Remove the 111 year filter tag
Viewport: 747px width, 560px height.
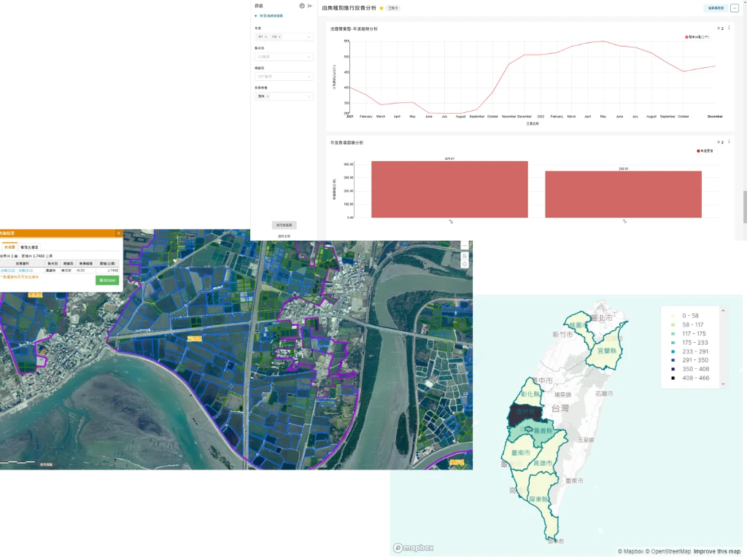[x=266, y=36]
